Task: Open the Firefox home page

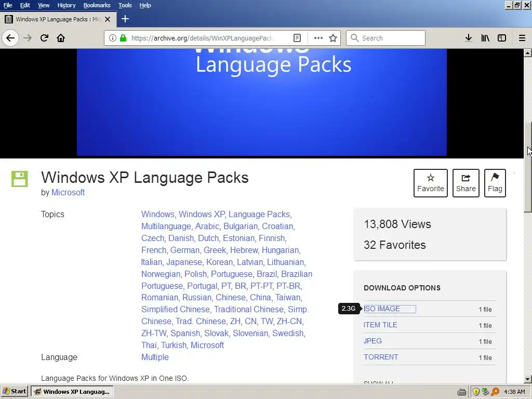Action: click(x=61, y=38)
